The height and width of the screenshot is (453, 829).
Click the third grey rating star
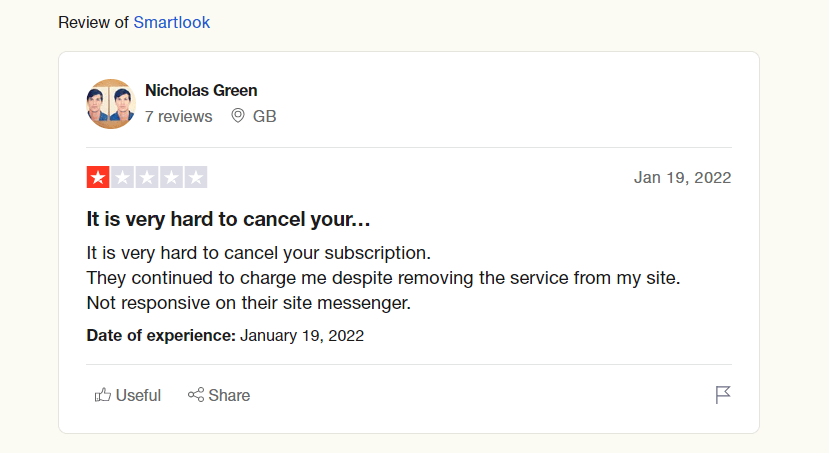click(147, 178)
